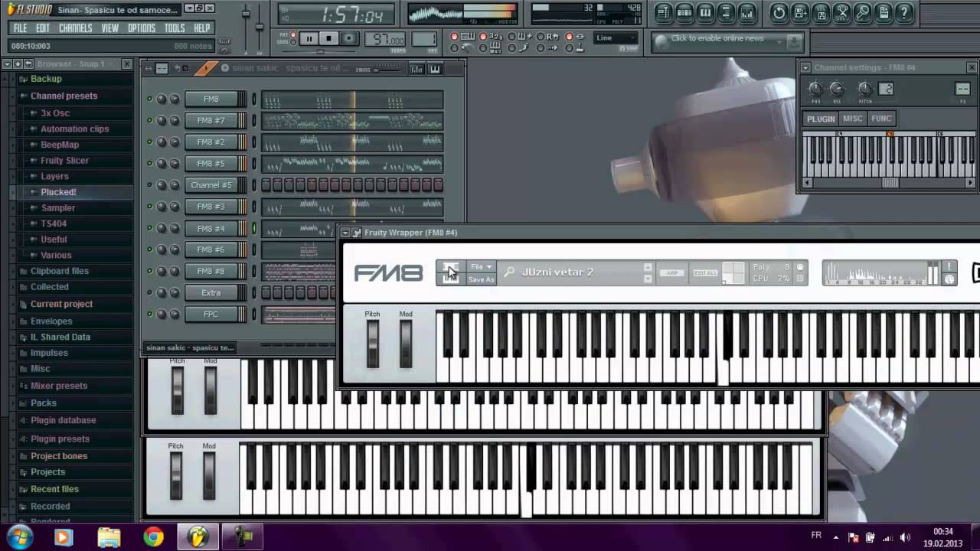980x551 pixels.
Task: Toggle first step button of Channel #5
Action: pos(266,184)
